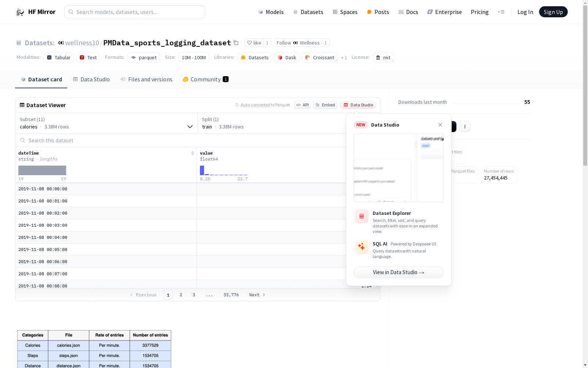Open the navigation overflow menu icon

click(501, 12)
